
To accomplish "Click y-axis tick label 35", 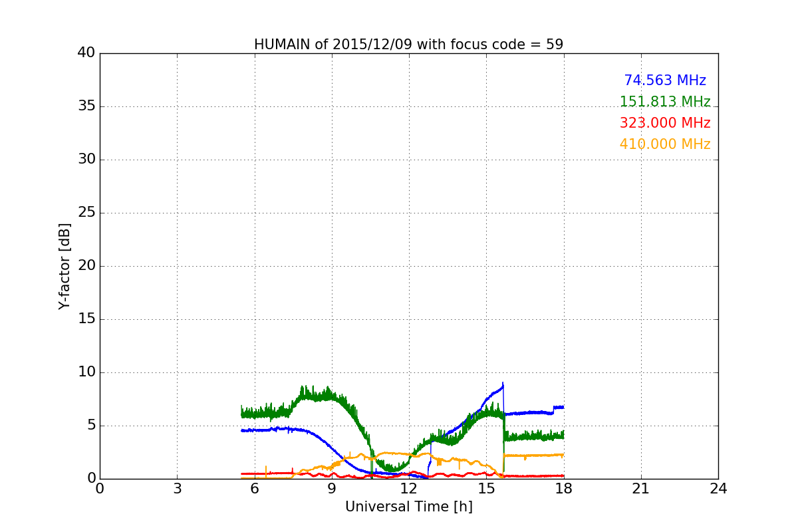I will [x=86, y=106].
